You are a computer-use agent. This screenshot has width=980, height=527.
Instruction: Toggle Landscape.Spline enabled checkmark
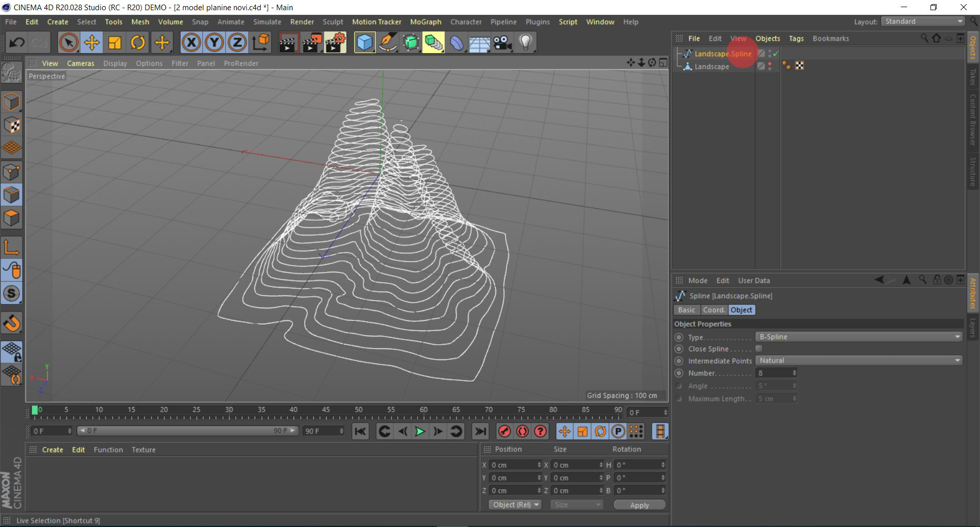tap(776, 54)
